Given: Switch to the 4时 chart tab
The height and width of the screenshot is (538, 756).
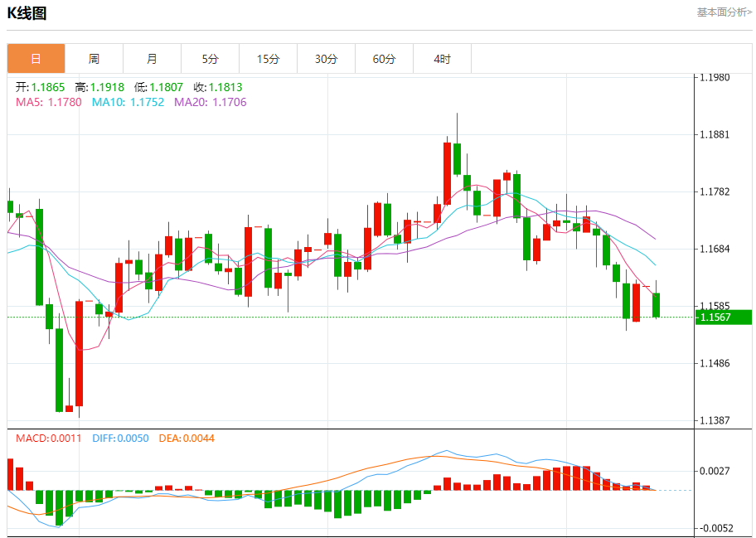Looking at the screenshot, I should click(x=442, y=59).
